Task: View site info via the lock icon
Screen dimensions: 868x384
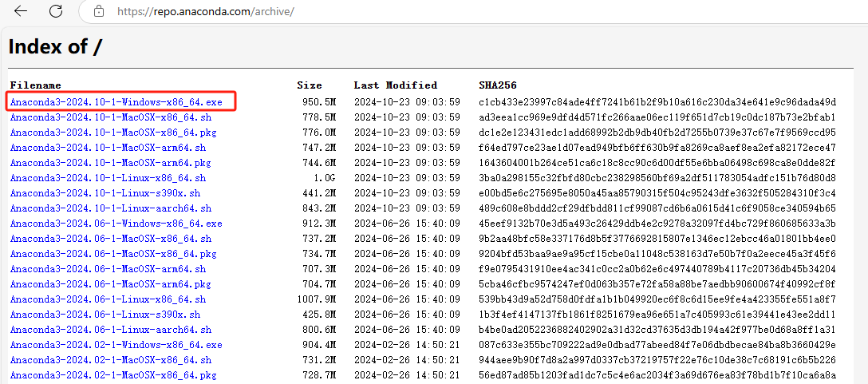Action: click(x=99, y=11)
